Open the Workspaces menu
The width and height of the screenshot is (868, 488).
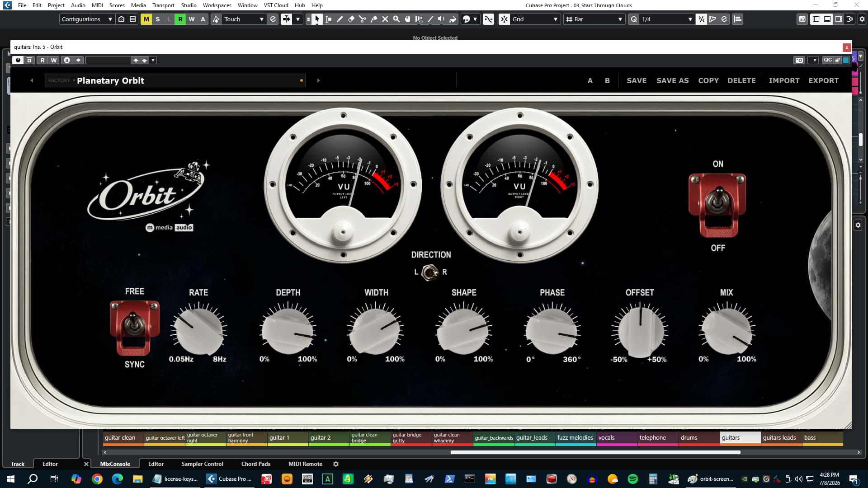coord(217,5)
